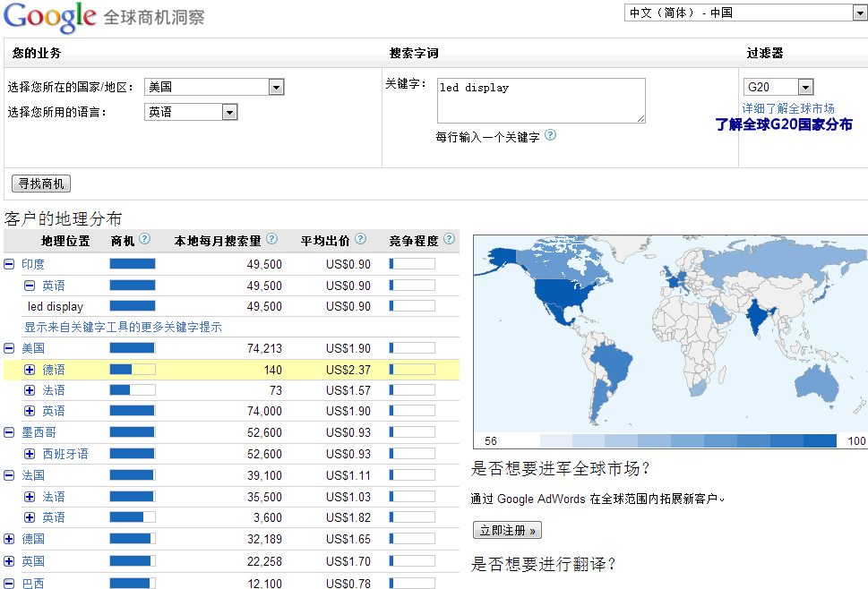This screenshot has width=868, height=589.
Task: Click the US$1.82 average bid value
Action: point(348,517)
